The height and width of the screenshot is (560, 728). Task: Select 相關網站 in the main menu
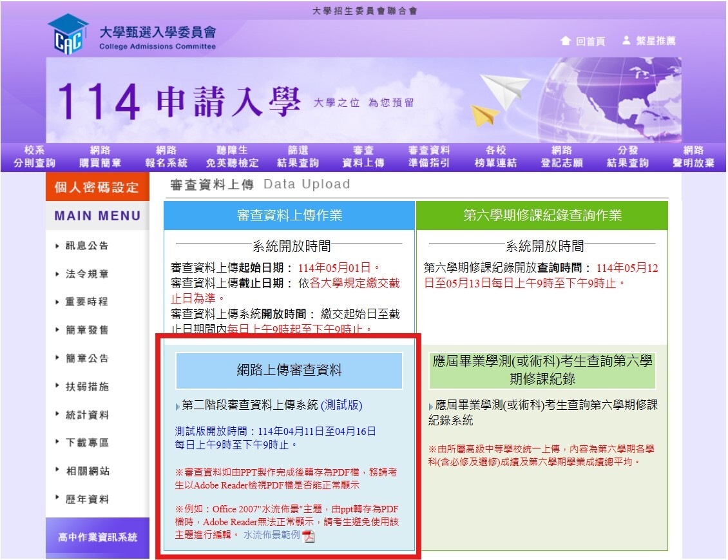pos(87,471)
